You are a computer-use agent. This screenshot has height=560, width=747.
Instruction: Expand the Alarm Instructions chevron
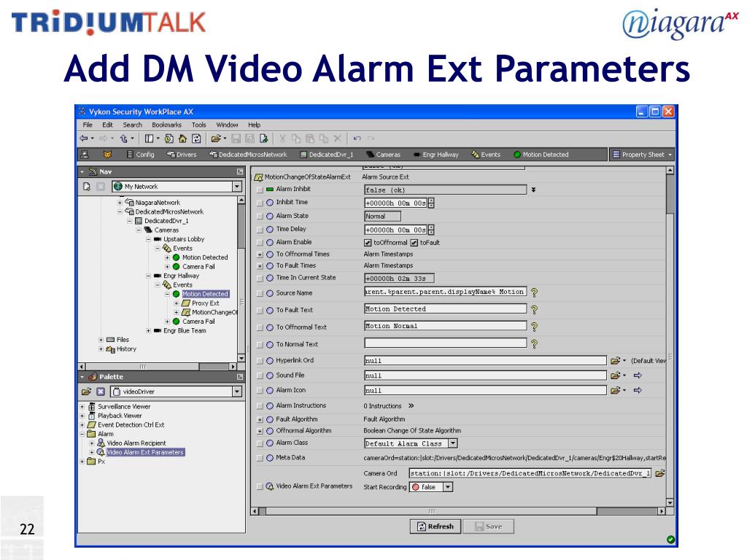pyautogui.click(x=411, y=405)
